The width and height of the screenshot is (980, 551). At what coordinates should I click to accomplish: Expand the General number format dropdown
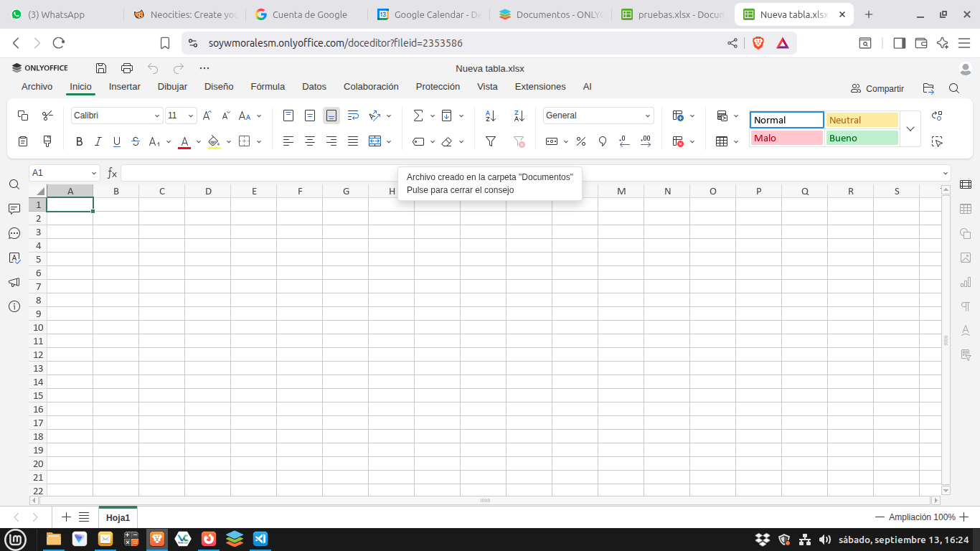click(647, 116)
